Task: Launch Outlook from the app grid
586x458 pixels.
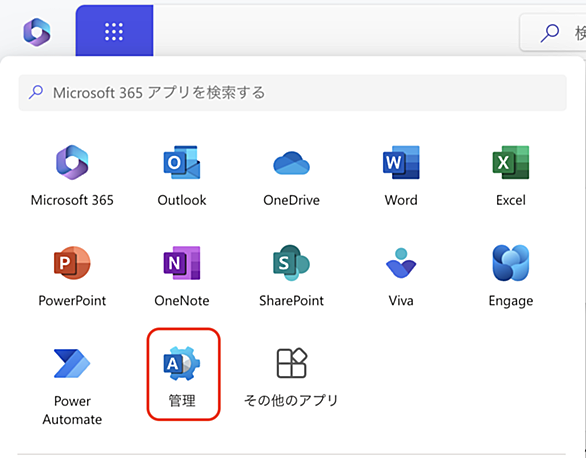Action: click(x=182, y=176)
